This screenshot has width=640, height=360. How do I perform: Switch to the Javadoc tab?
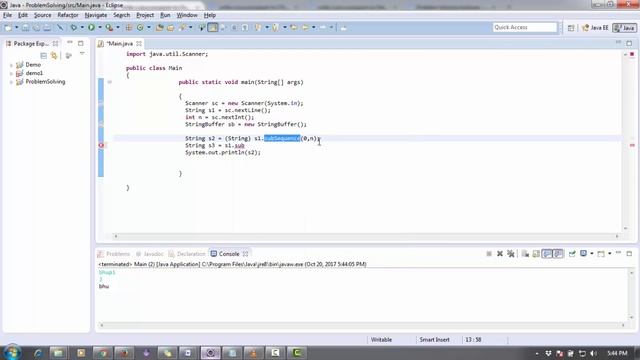[x=149, y=254]
